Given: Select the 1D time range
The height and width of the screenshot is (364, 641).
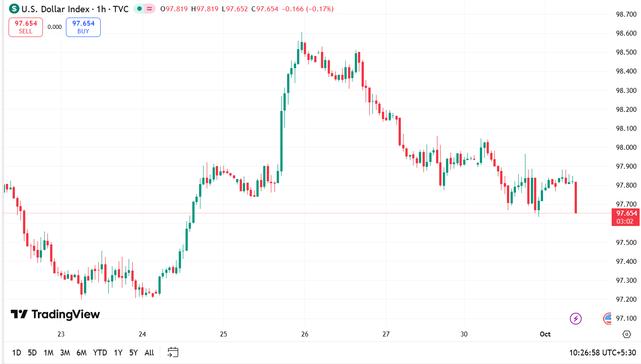Looking at the screenshot, I should (17, 353).
